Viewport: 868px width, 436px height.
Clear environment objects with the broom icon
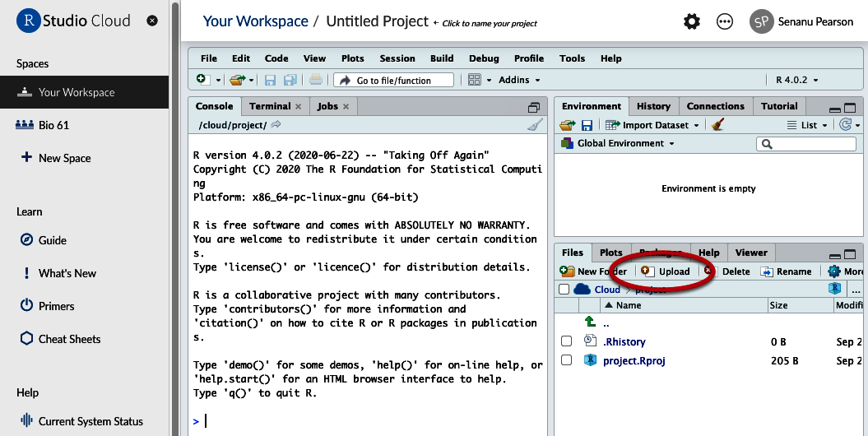pos(718,124)
